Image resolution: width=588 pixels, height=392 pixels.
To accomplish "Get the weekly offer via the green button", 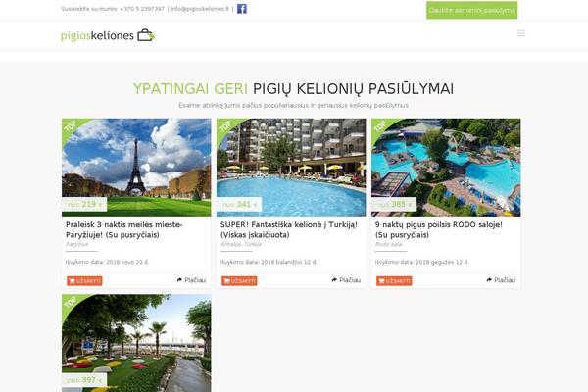I will (x=471, y=10).
